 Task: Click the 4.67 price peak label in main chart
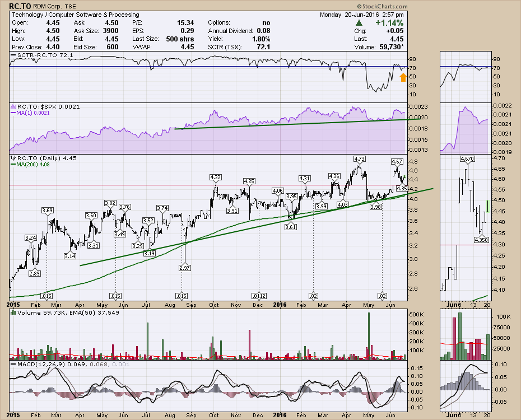[397, 162]
